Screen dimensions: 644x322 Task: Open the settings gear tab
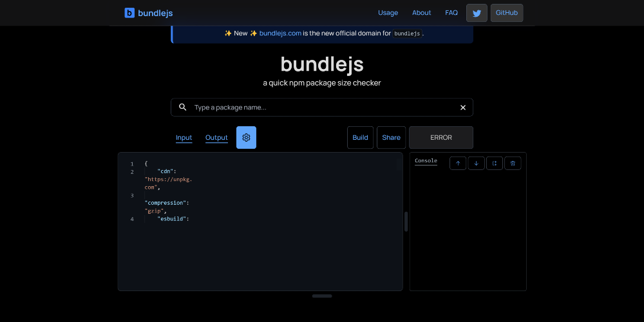pos(246,138)
